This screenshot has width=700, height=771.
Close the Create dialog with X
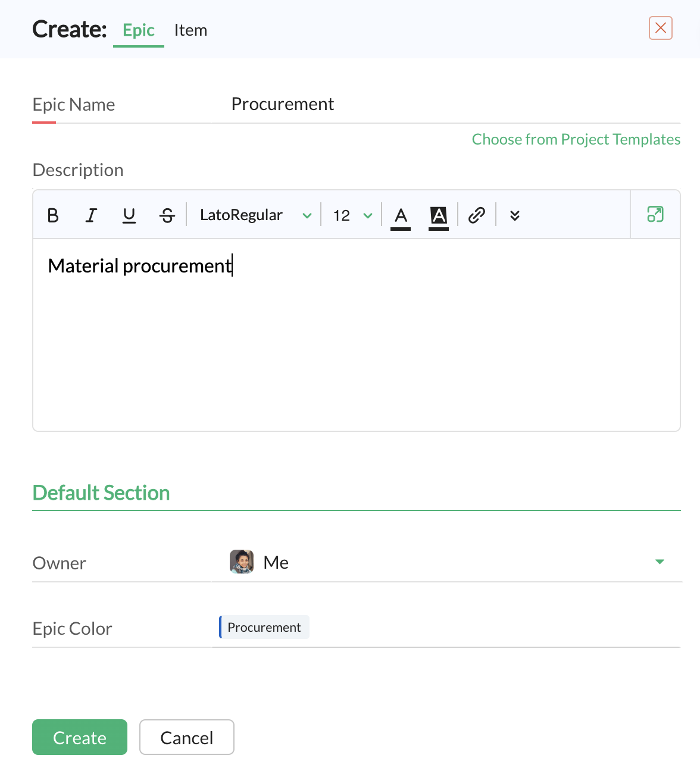coord(661,28)
